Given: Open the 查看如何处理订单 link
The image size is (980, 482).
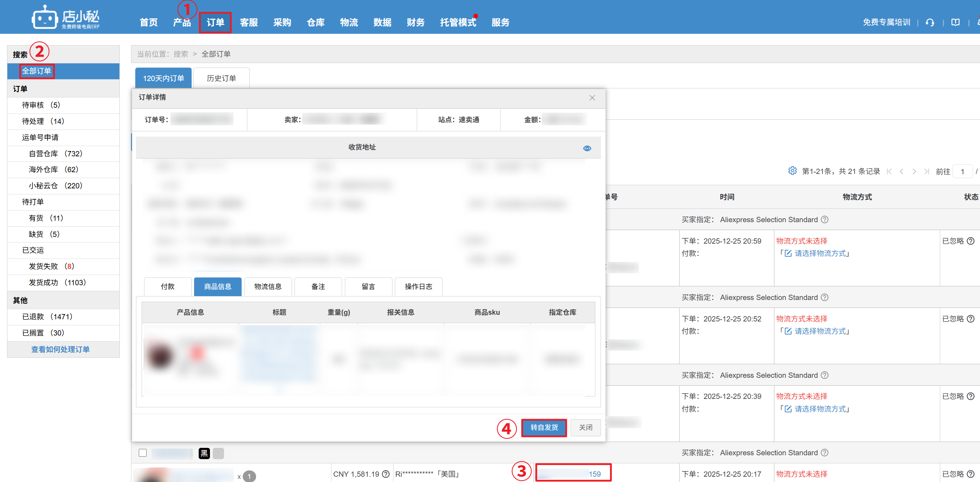Looking at the screenshot, I should (x=60, y=349).
